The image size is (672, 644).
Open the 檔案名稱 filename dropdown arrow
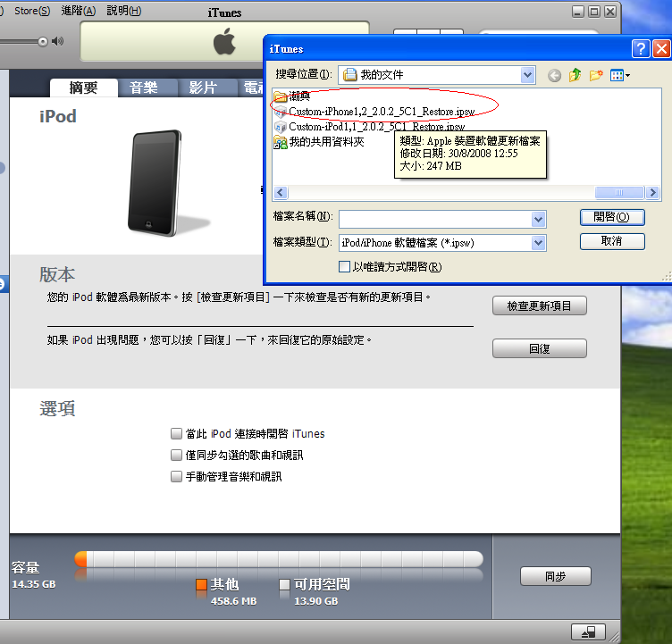pos(538,219)
